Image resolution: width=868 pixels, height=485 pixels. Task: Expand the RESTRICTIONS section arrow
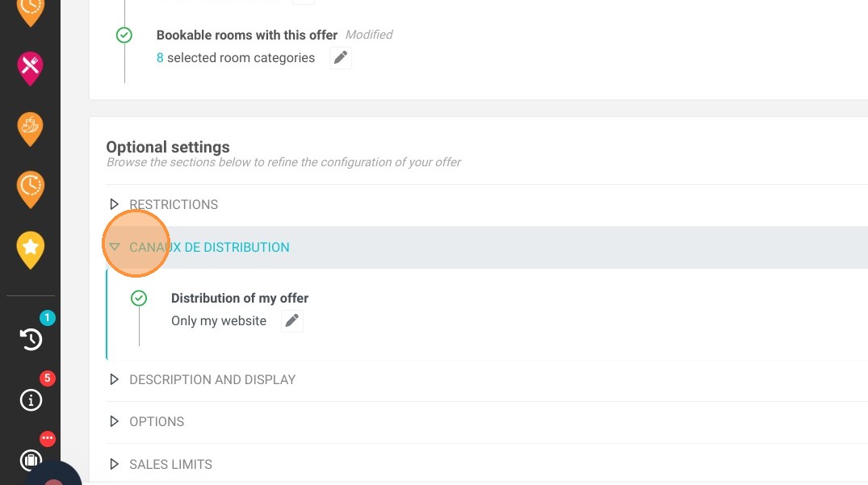pyautogui.click(x=114, y=204)
